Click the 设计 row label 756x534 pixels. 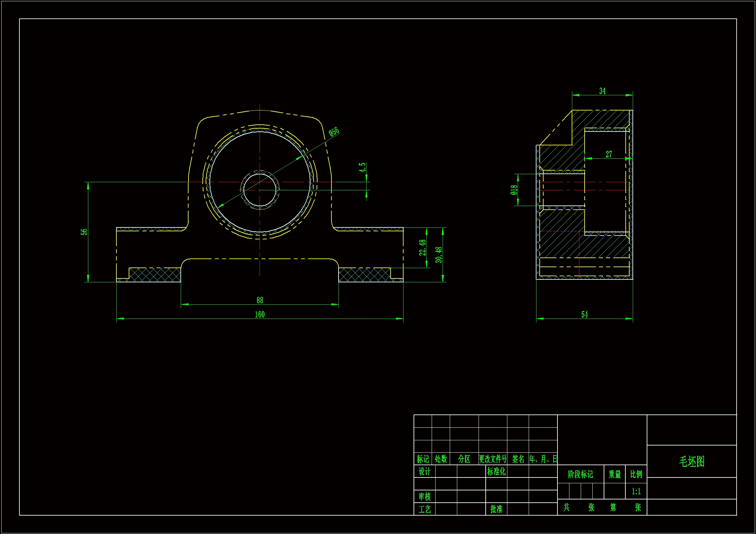[425, 471]
